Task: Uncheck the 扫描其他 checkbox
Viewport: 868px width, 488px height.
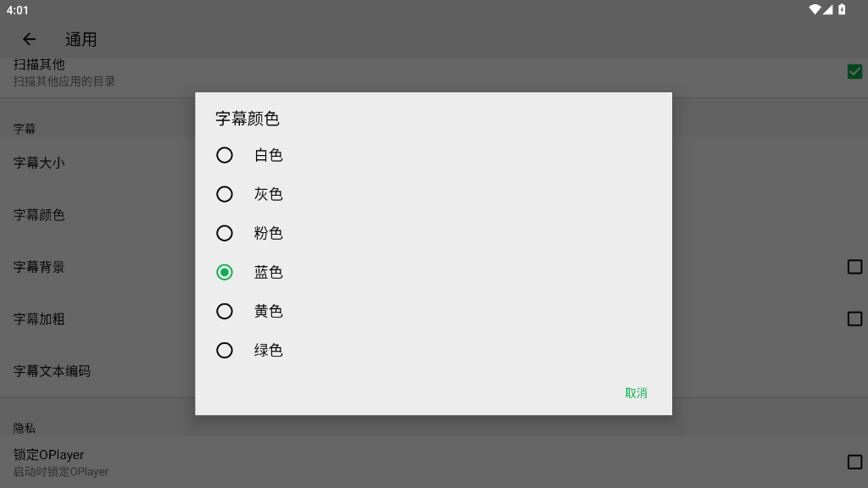Action: click(x=854, y=72)
